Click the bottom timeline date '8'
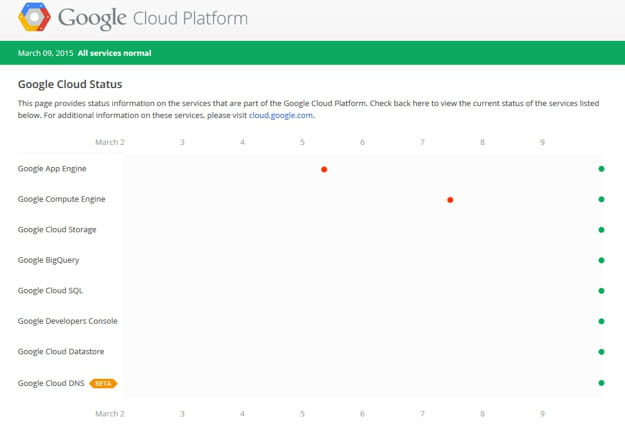This screenshot has height=425, width=625. [x=482, y=413]
